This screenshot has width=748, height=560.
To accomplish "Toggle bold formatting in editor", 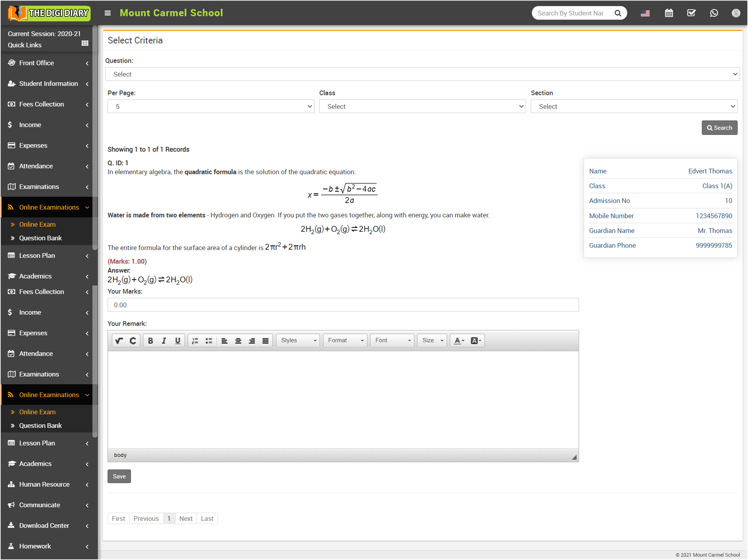I will (151, 341).
